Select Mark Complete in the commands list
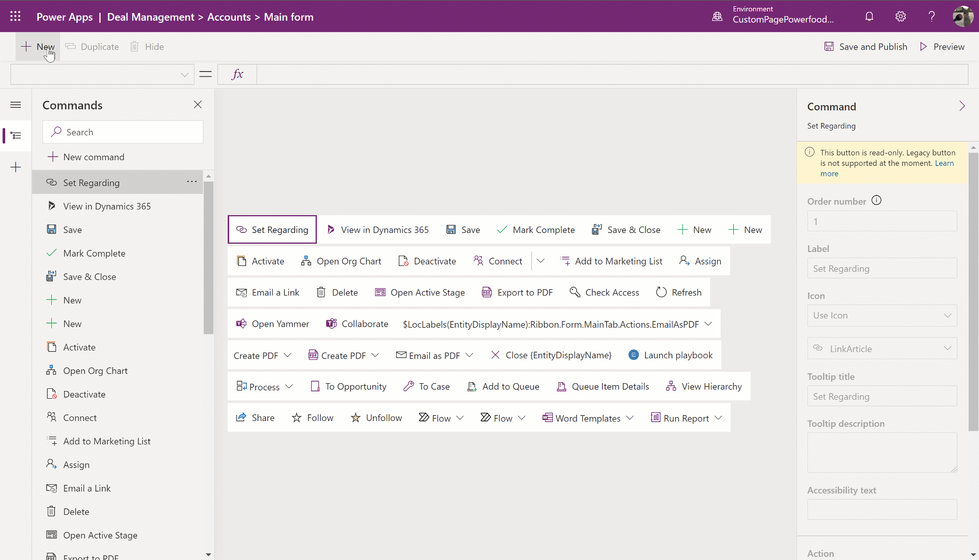979x560 pixels. (94, 254)
